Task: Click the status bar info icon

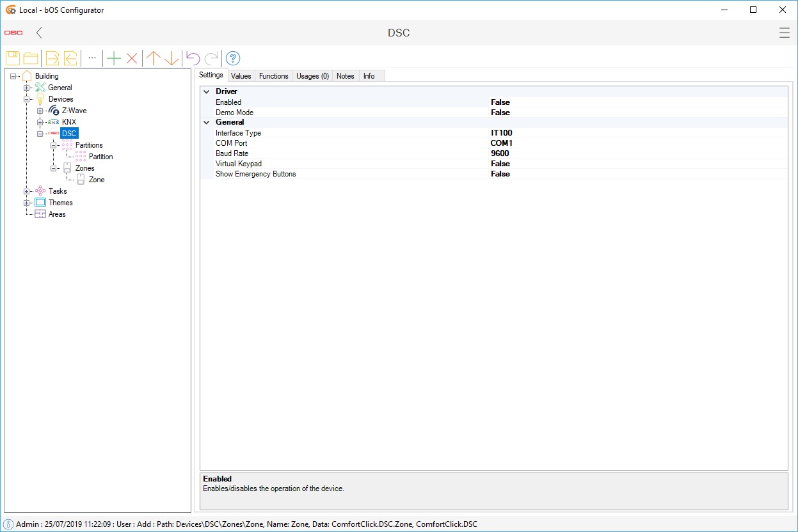Action: [8, 524]
